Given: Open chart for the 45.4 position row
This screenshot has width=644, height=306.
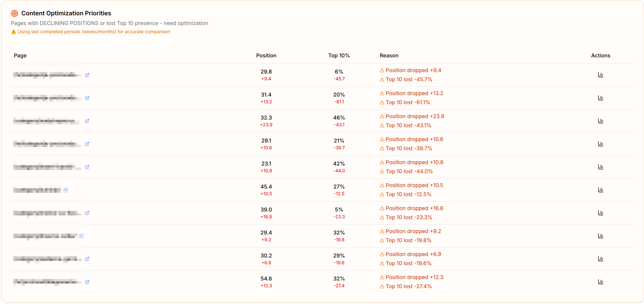Looking at the screenshot, I should pyautogui.click(x=600, y=190).
